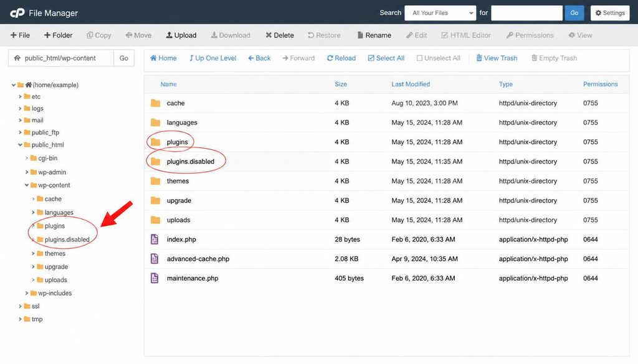Click the index.php file icon
Screen dimensions: 638x364
click(x=155, y=240)
